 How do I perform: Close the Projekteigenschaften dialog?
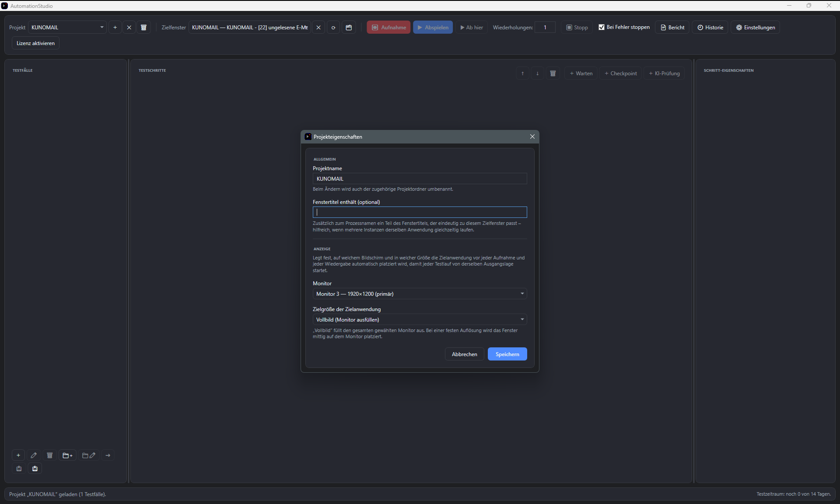532,136
